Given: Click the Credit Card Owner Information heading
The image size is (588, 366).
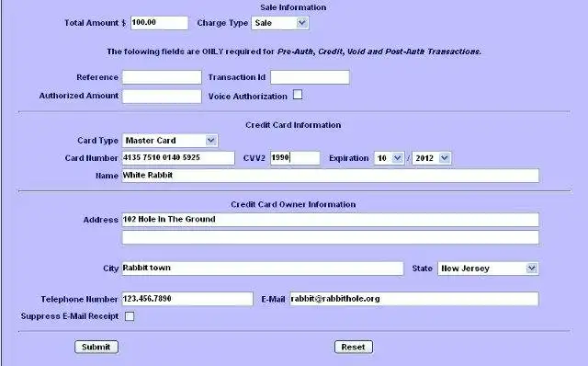Looking at the screenshot, I should [293, 204].
